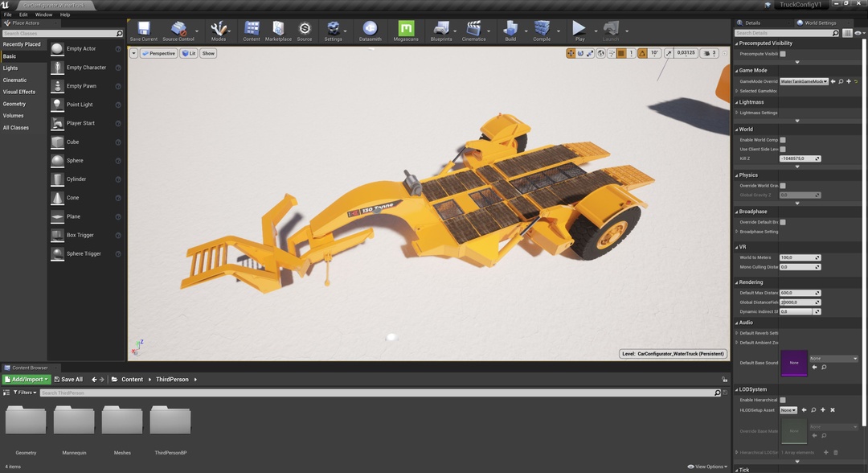Viewport: 868px width, 473px height.
Task: Open the Blueprints toolbar menu
Action: click(441, 30)
